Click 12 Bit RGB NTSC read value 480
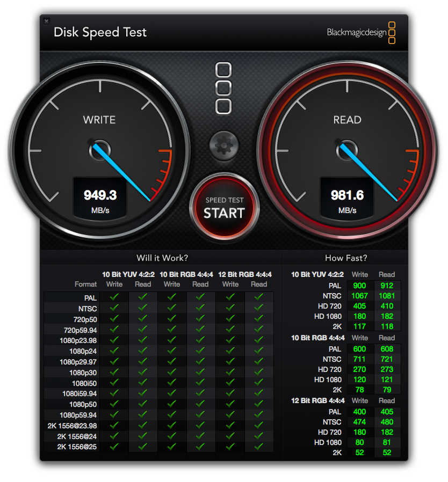Screen dimensions: 448x482 [x=387, y=422]
